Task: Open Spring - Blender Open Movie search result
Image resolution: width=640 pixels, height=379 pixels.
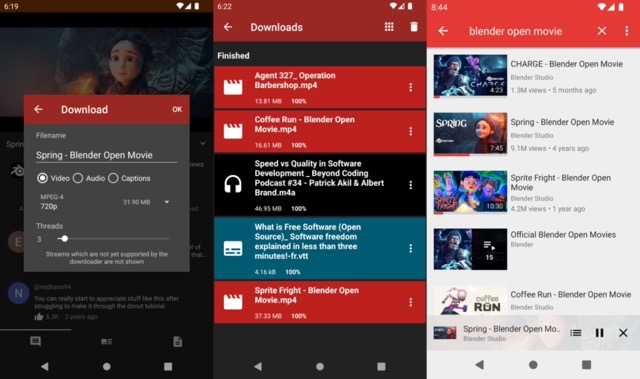Action: pyautogui.click(x=533, y=135)
